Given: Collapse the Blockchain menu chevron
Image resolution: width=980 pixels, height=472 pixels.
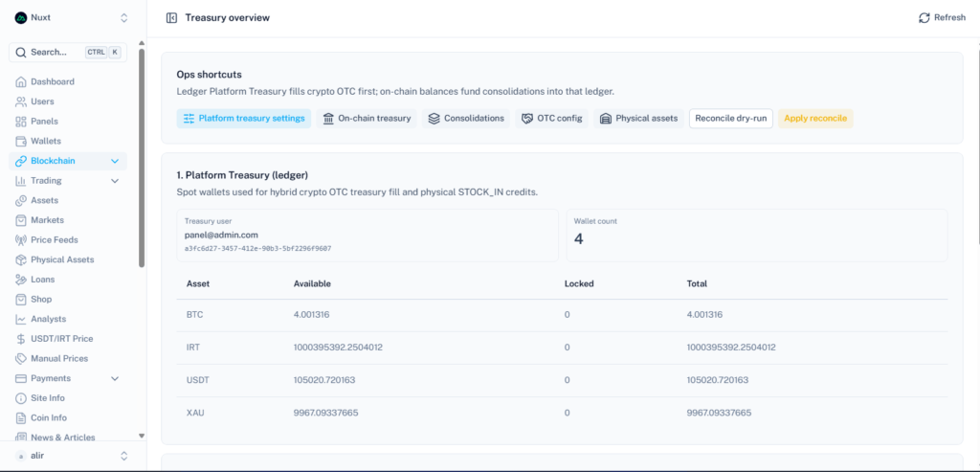Looking at the screenshot, I should tap(115, 161).
